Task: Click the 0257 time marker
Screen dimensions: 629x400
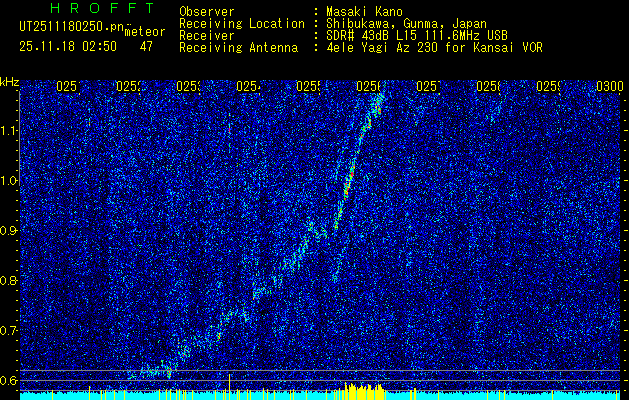Action: click(x=428, y=86)
